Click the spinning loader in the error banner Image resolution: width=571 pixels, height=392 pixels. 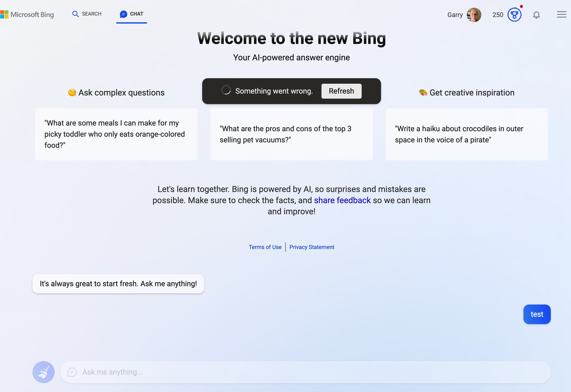click(x=226, y=90)
